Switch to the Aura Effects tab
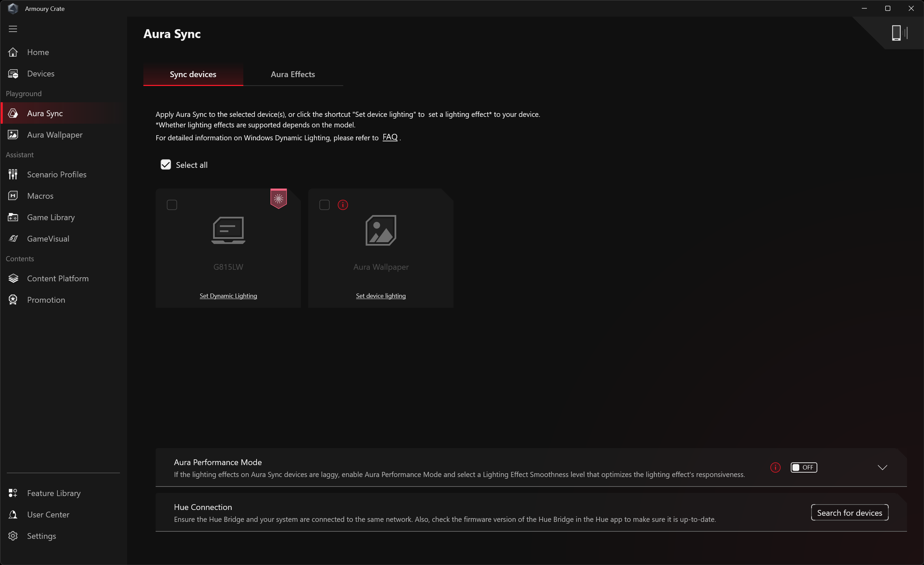 tap(293, 74)
